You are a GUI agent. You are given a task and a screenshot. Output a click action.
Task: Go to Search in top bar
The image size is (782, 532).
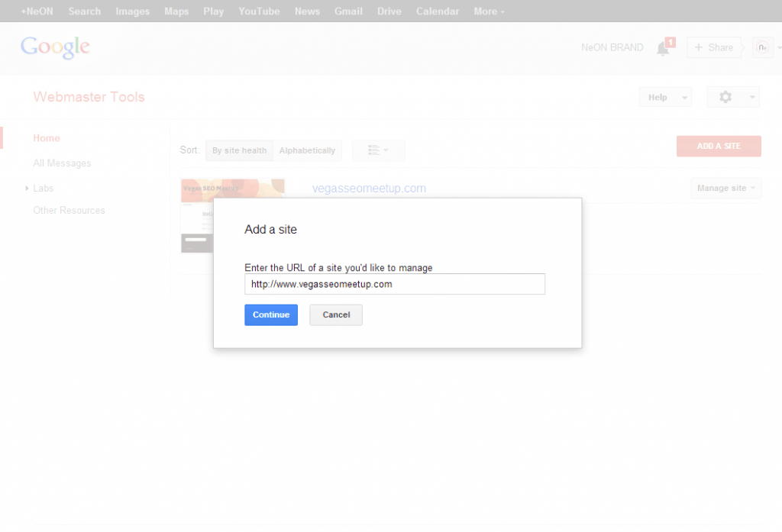84,11
